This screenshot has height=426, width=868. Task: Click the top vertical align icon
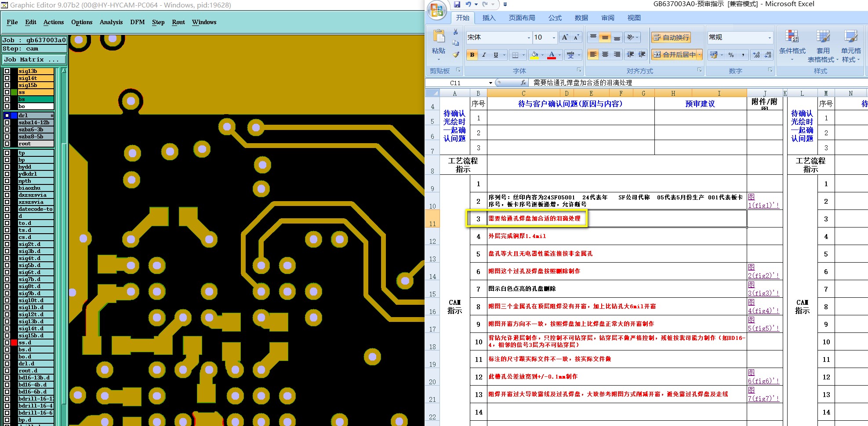pyautogui.click(x=593, y=37)
